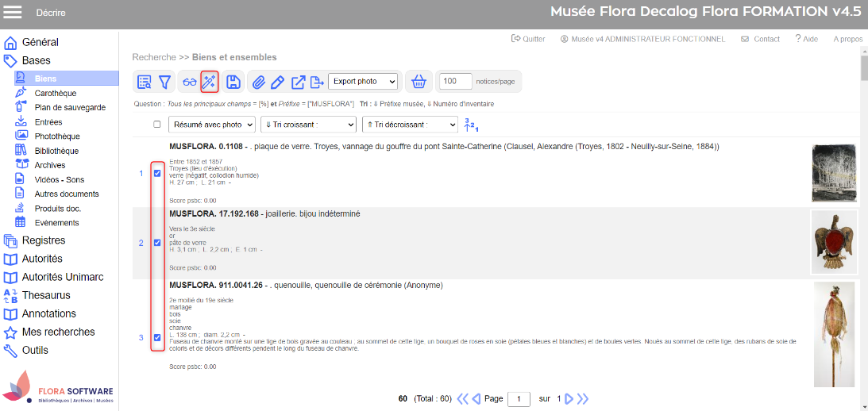The width and height of the screenshot is (868, 411).
Task: Click the glasses view icon
Action: tap(189, 82)
